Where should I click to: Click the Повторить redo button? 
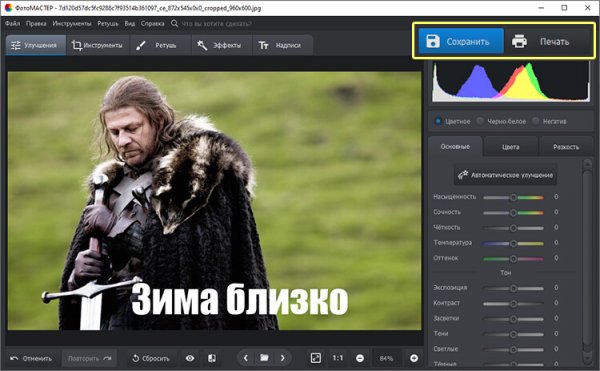[x=89, y=358]
